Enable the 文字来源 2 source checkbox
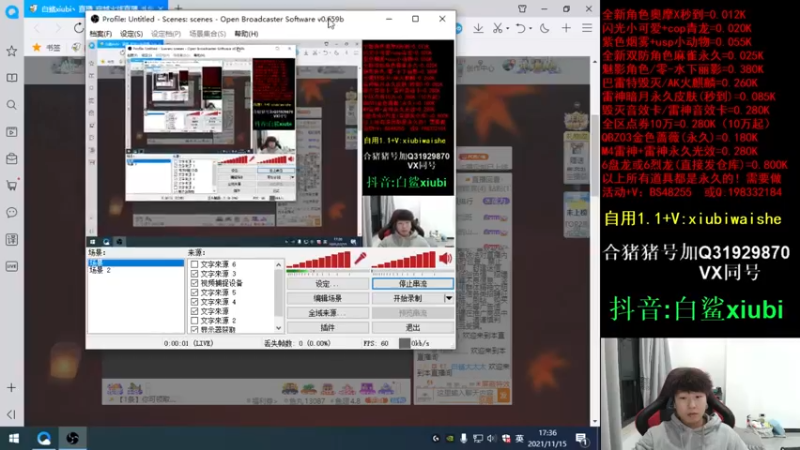The height and width of the screenshot is (450, 800). click(x=194, y=320)
